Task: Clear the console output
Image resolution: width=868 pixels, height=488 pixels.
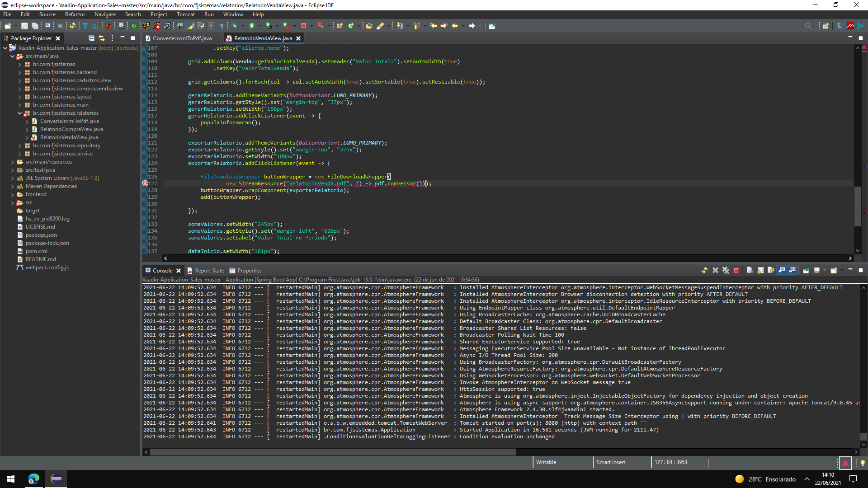Action: (750, 270)
